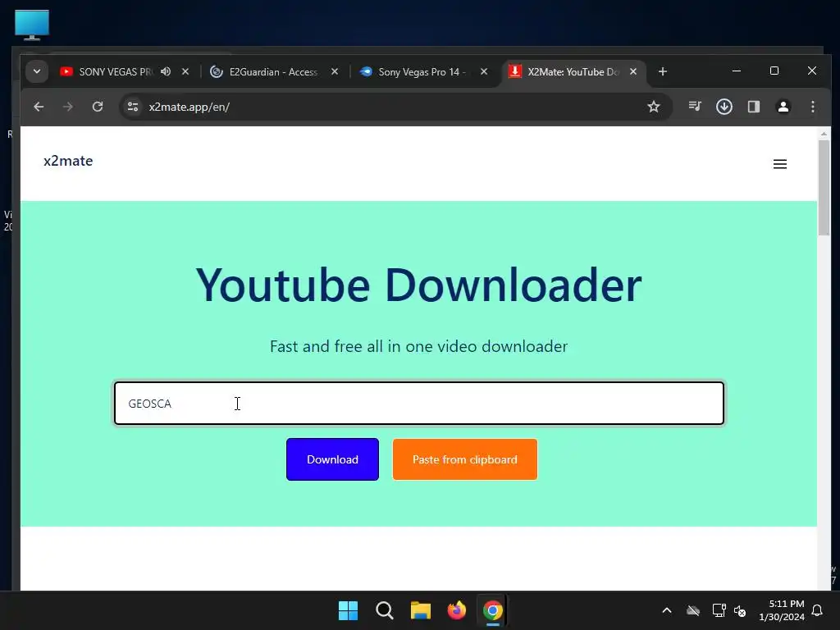Click the URL input field containing GEOSCA
The image size is (840, 630).
pyautogui.click(x=419, y=404)
